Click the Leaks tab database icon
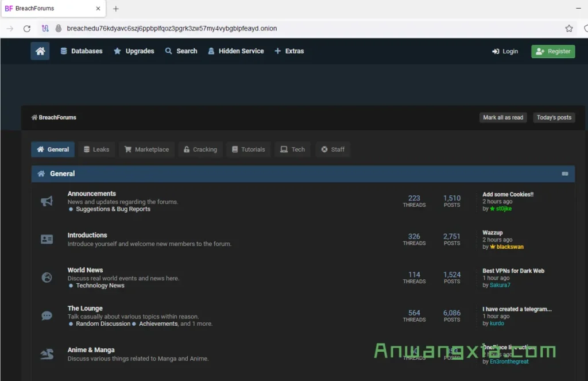The width and height of the screenshot is (588, 381). 87,149
